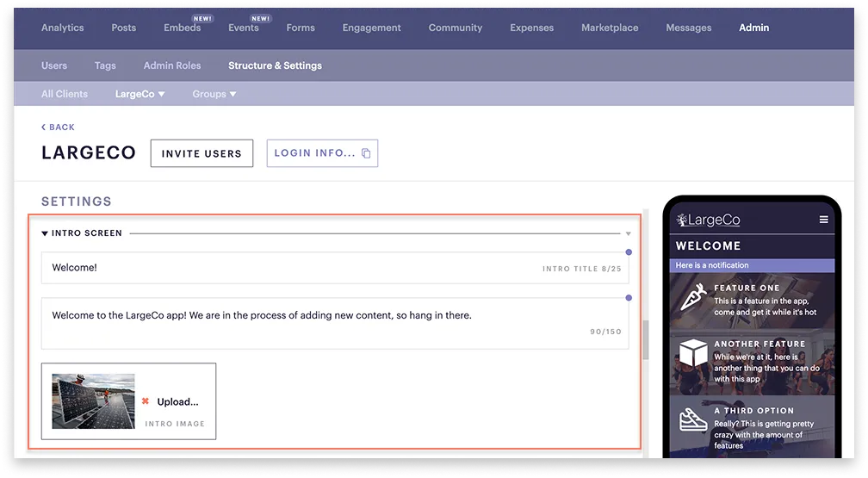The width and height of the screenshot is (868, 478).
Task: Click the small arrow at Intro Screen line end
Action: coord(629,233)
